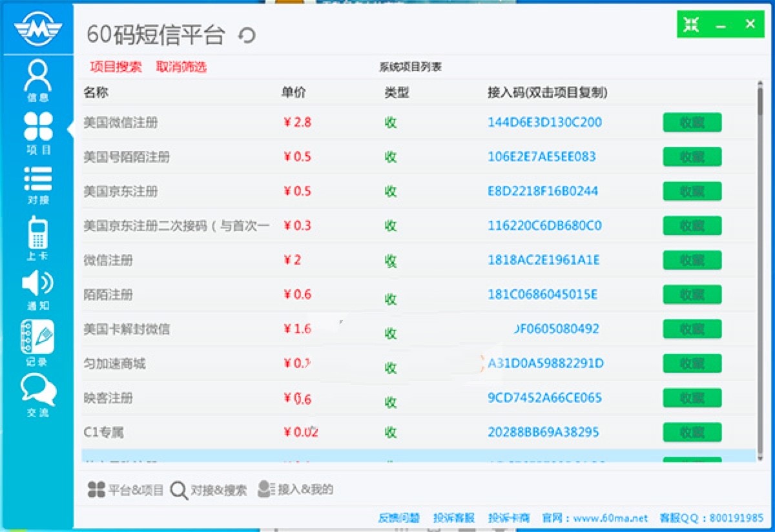Click 收藏 button for 映客注册
Screen dimensions: 775x532
[692, 398]
